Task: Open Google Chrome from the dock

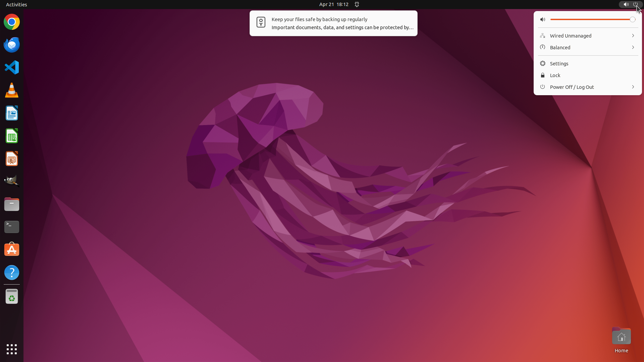Action: pyautogui.click(x=12, y=22)
